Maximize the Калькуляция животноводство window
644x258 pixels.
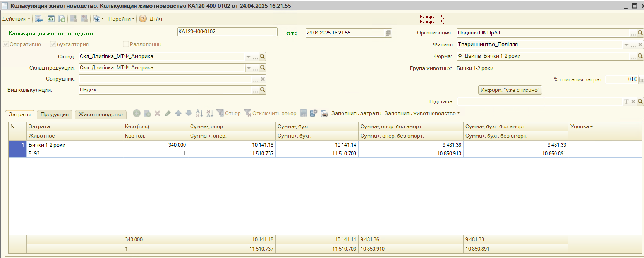click(x=634, y=6)
